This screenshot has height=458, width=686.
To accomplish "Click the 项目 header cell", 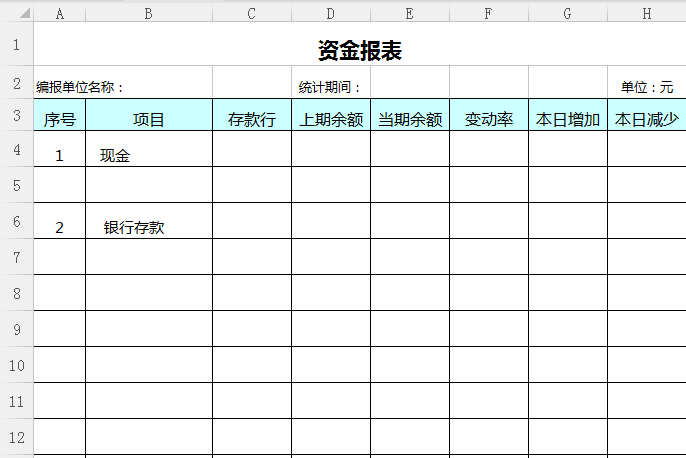I will click(149, 120).
